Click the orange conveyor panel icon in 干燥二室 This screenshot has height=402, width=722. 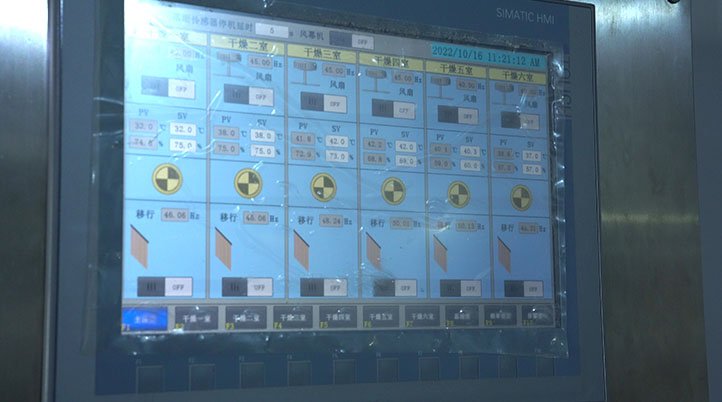[x=223, y=249]
